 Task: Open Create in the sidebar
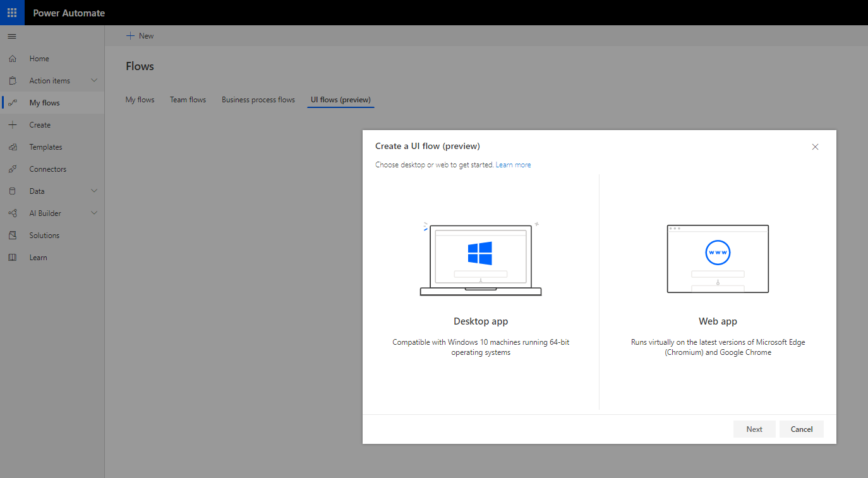(x=40, y=125)
